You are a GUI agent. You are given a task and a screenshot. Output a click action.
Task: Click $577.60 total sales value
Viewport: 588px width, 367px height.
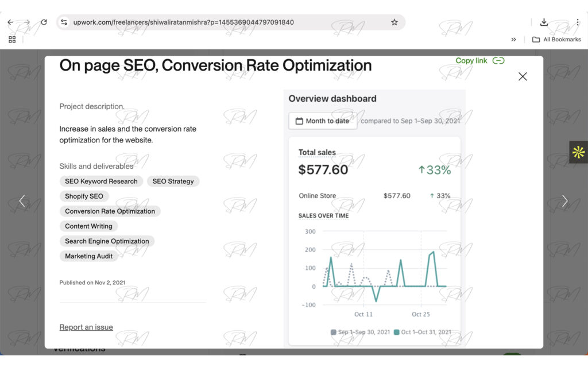(323, 169)
